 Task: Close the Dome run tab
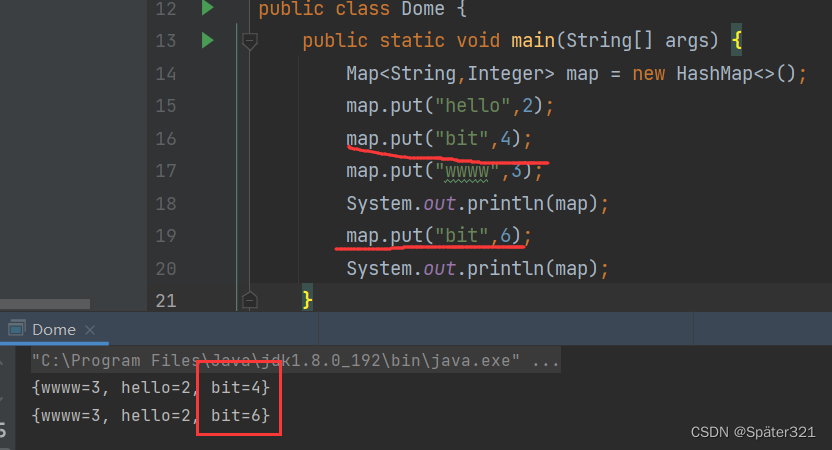(88, 329)
